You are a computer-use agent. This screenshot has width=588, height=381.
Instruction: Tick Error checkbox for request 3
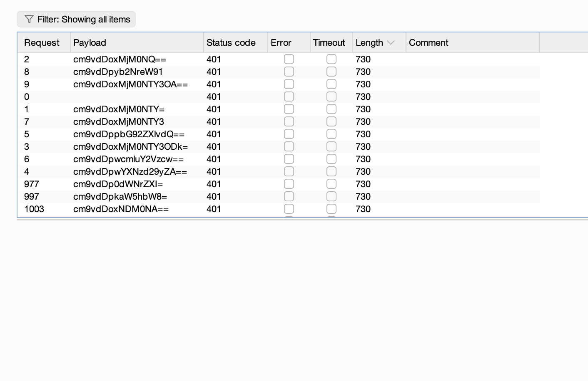(x=289, y=146)
